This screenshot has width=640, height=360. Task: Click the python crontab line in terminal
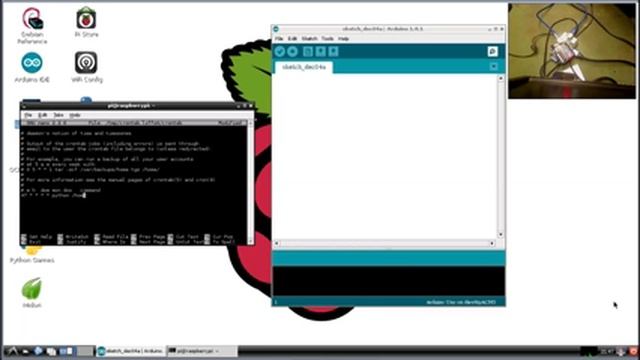(53, 196)
